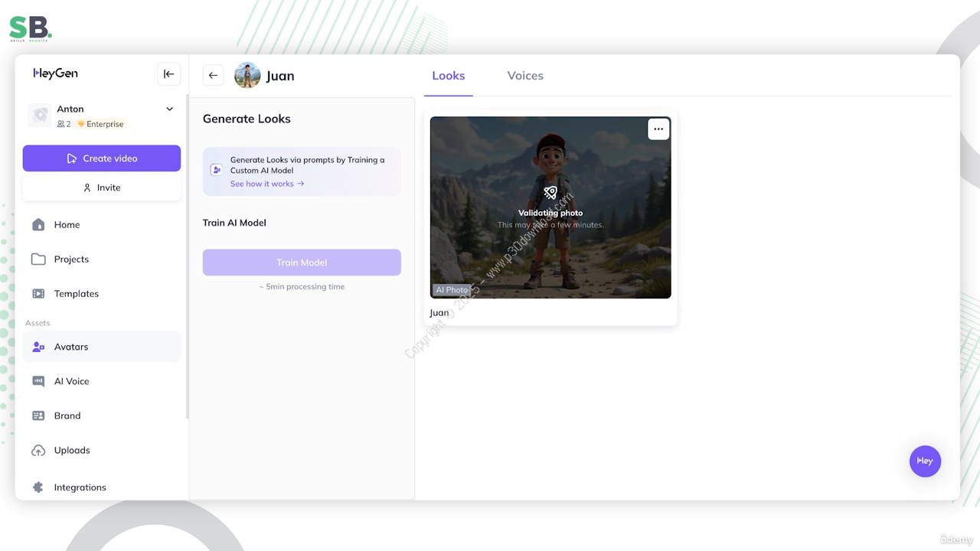Open the Hey chat bubble button
The width and height of the screenshot is (980, 551).
(925, 461)
